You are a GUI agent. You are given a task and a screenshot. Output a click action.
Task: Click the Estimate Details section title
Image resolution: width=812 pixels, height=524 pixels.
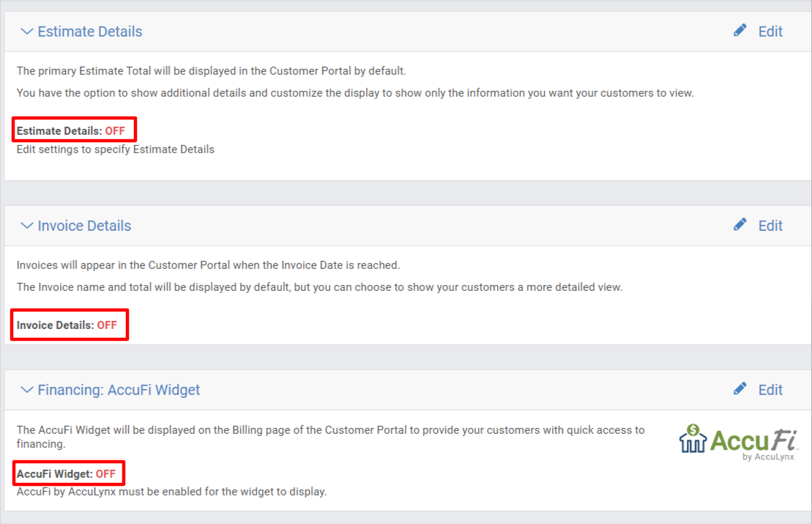click(x=89, y=32)
